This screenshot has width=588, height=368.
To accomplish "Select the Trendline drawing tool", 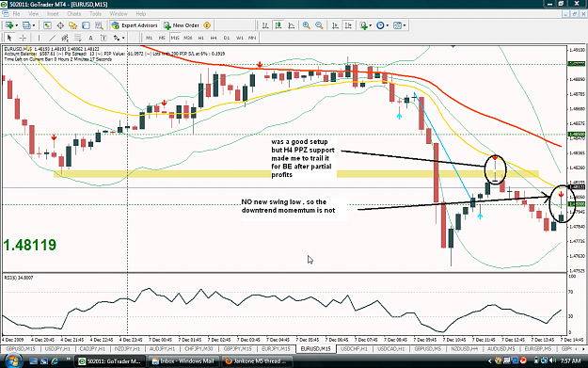I will click(52, 38).
